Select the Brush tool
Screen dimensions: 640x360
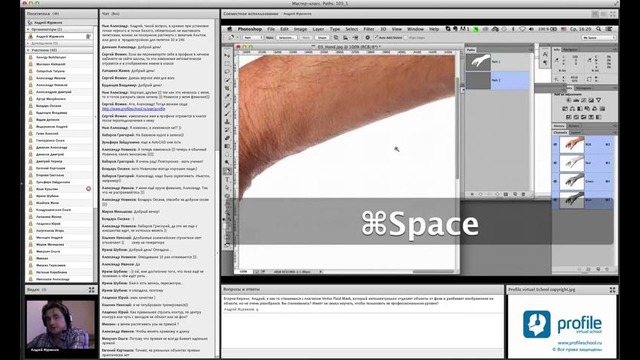click(227, 113)
